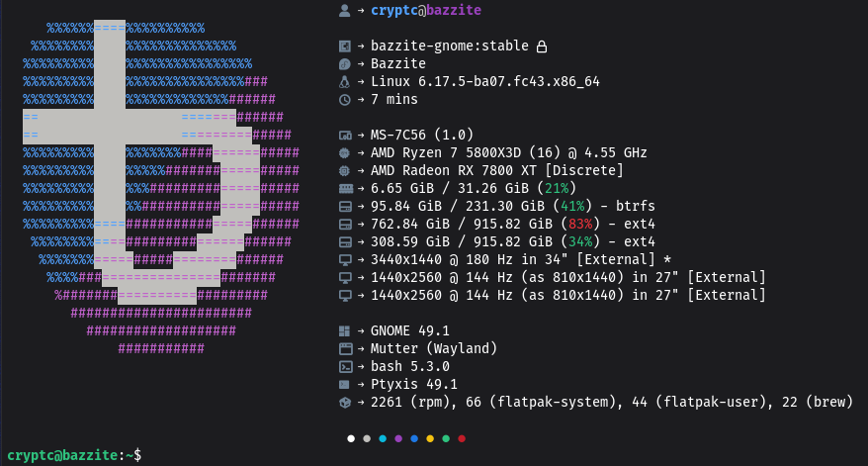Click the desktop environment icon beside GNOME 49.1

pos(344,330)
